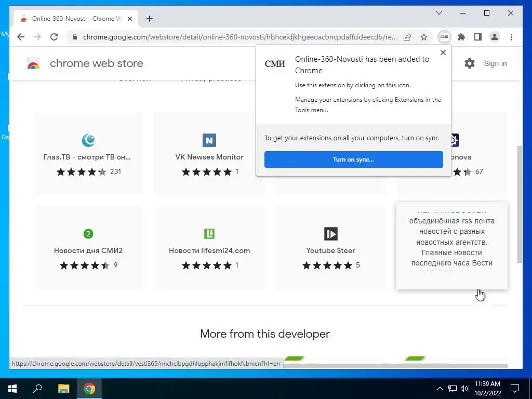Click the green СМИ2 number icon
This screenshot has width=532, height=399.
click(x=88, y=234)
